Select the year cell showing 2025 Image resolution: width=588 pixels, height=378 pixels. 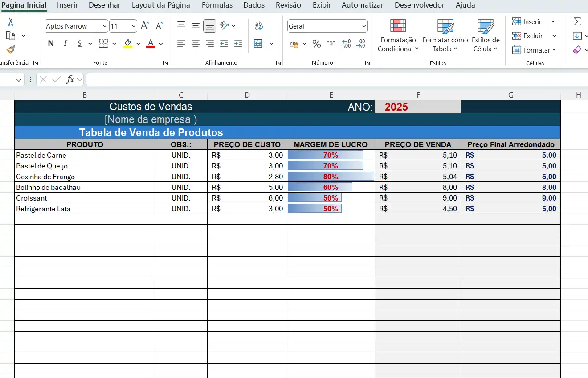[417, 107]
